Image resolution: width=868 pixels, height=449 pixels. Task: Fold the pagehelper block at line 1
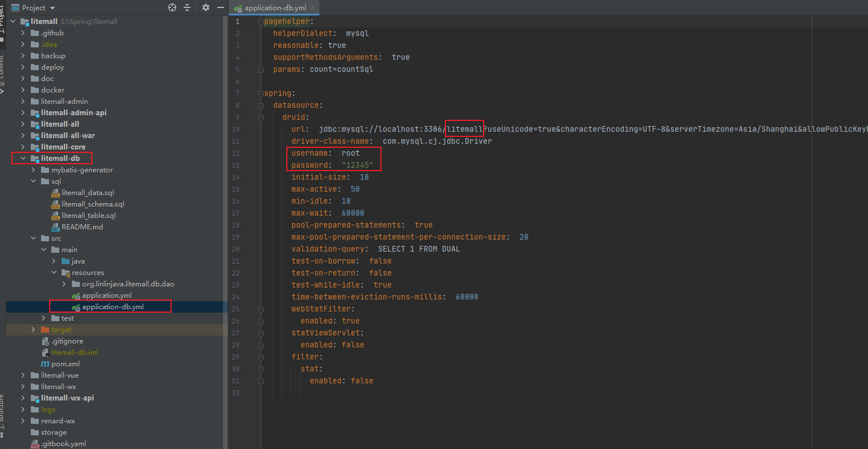[261, 21]
